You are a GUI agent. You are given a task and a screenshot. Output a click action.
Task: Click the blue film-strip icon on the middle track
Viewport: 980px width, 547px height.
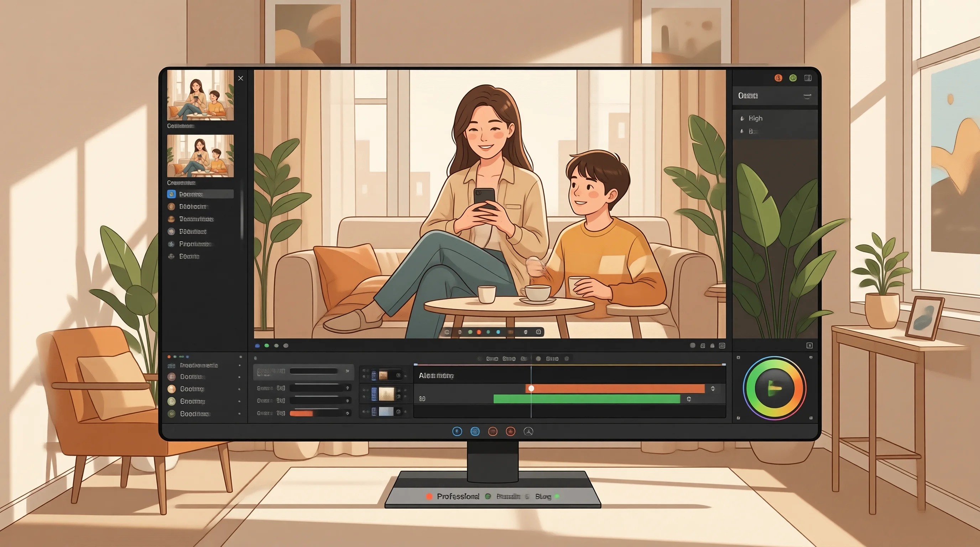374,394
